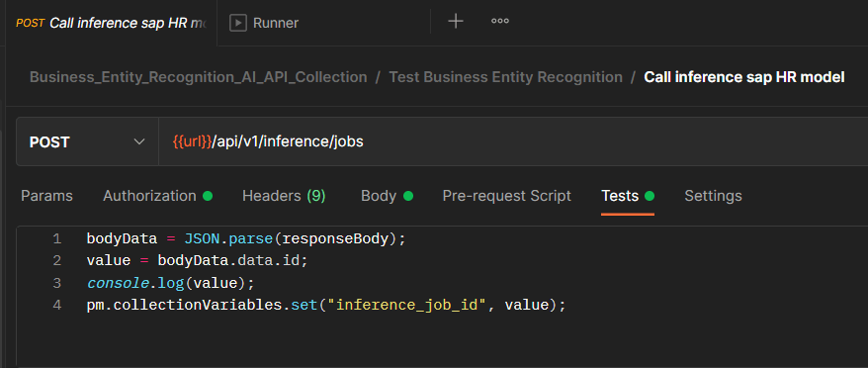Image resolution: width=868 pixels, height=368 pixels.
Task: Switch to the Body tab
Action: coord(387,196)
